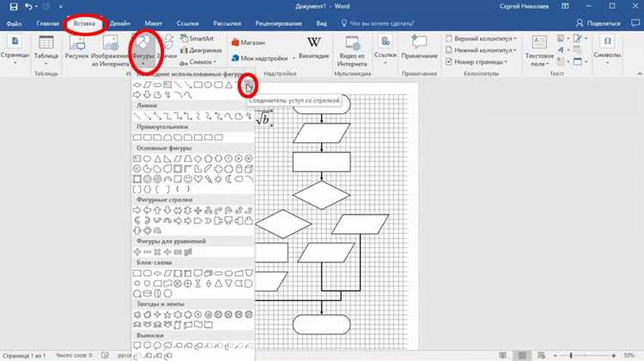Click the Рисунки button
Image resolution: width=644 pixels, height=361 pixels.
pos(76,48)
